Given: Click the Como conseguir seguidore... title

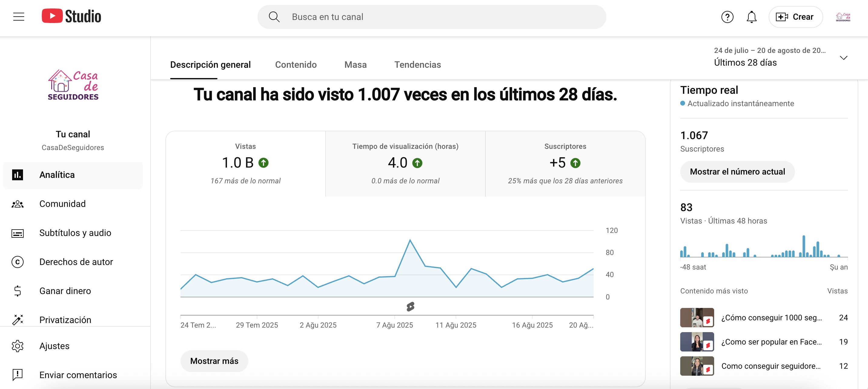Looking at the screenshot, I should tap(770, 366).
